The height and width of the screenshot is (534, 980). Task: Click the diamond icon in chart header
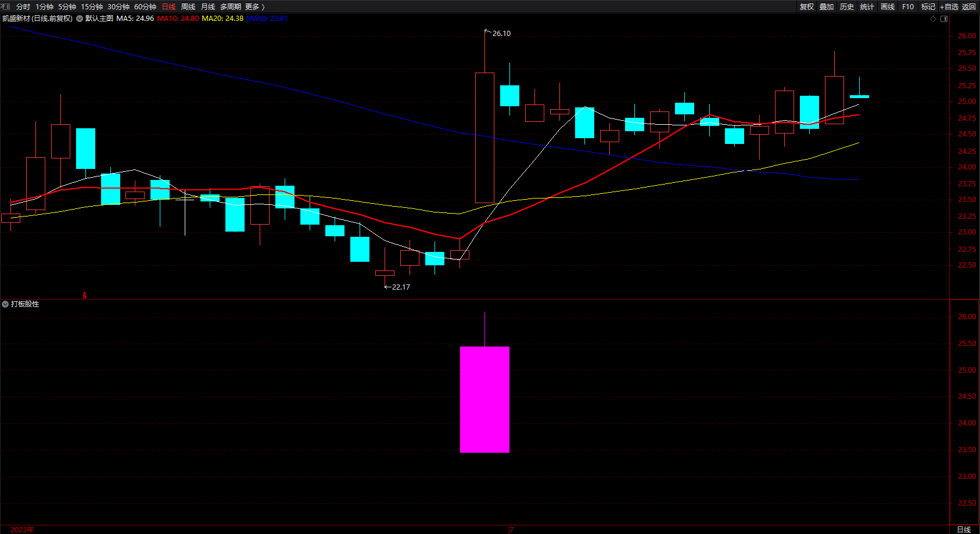(934, 19)
